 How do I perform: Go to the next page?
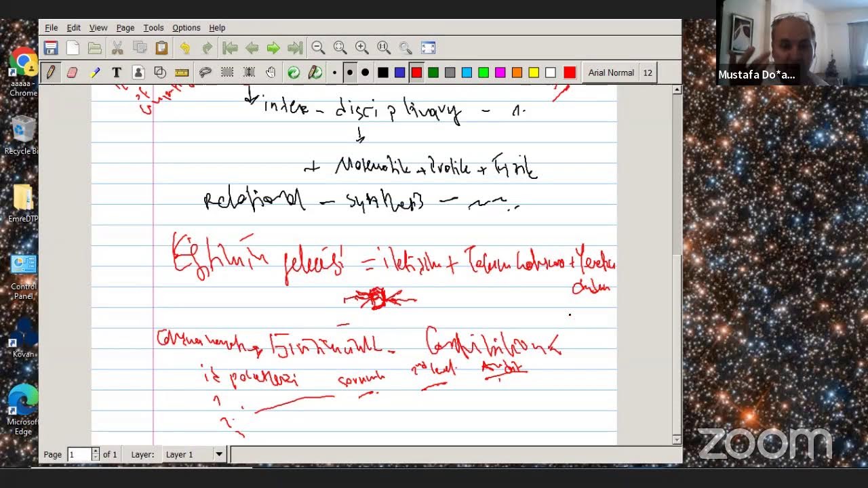pos(273,47)
